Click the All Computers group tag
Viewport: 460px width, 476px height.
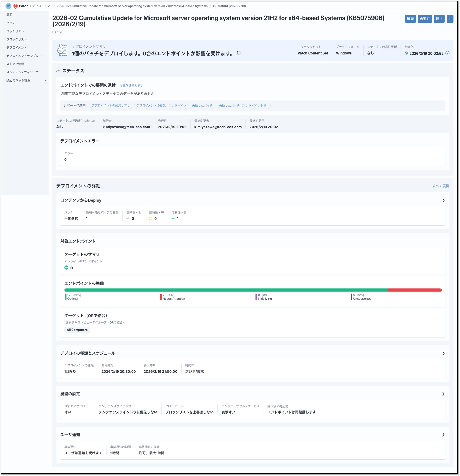pos(77,330)
